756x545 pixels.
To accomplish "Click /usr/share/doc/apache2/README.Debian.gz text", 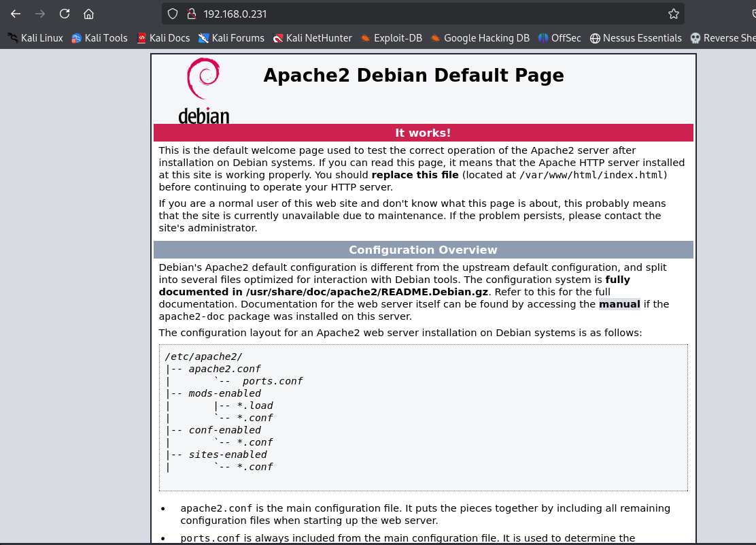I will (x=367, y=292).
